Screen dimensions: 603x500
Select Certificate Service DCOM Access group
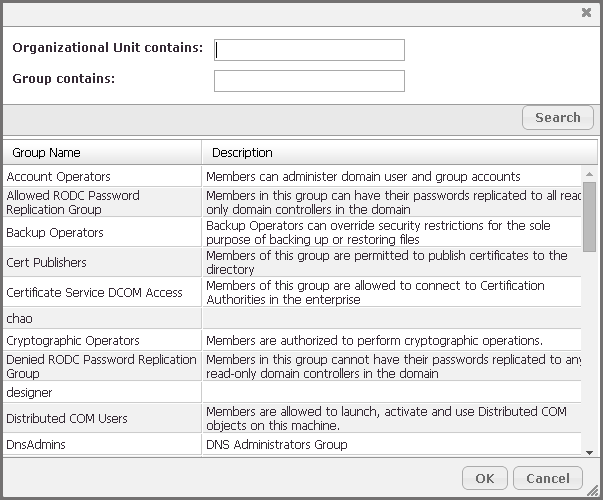292,292
